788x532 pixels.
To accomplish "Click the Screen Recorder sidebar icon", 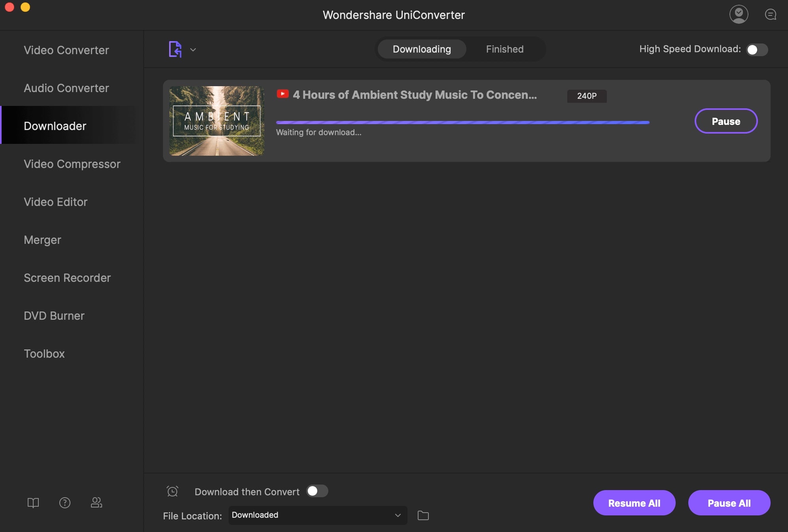I will (x=67, y=277).
